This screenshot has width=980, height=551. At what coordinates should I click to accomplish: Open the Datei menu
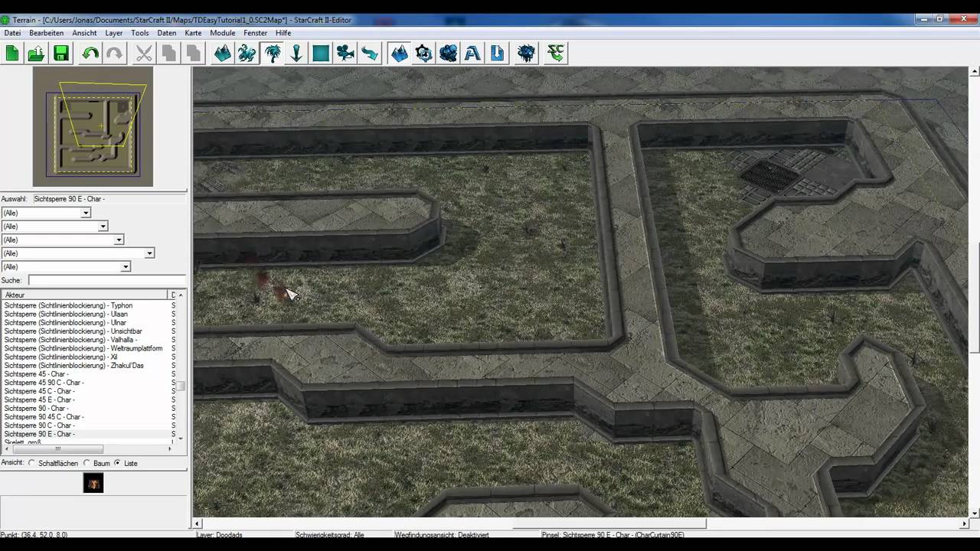(x=12, y=33)
